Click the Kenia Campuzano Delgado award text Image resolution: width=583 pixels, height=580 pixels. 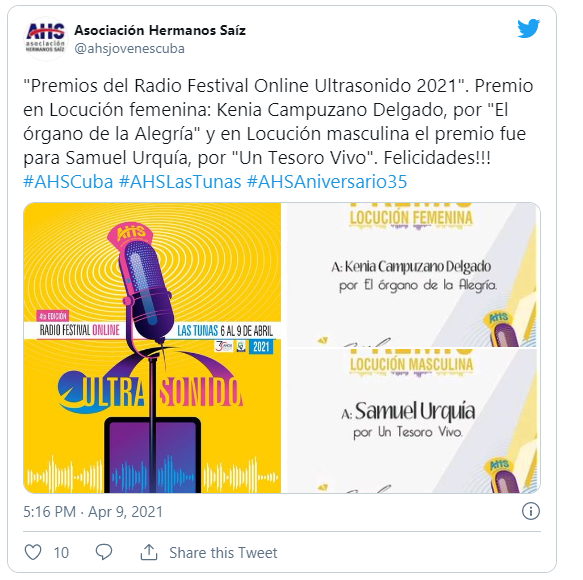tap(414, 276)
